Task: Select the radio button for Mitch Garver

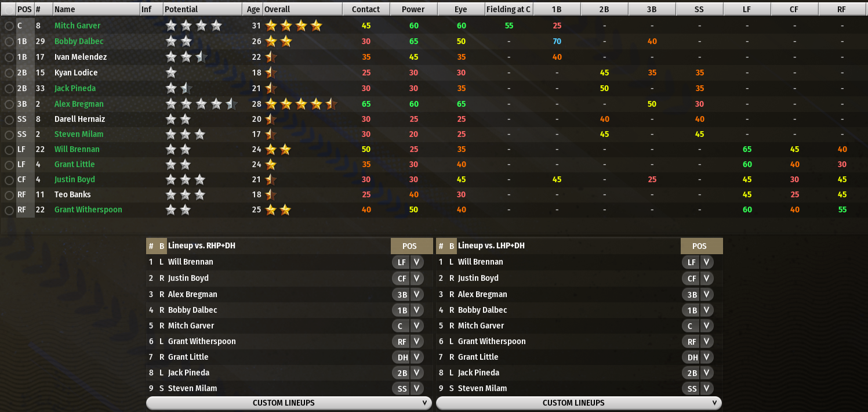Action: (9, 26)
